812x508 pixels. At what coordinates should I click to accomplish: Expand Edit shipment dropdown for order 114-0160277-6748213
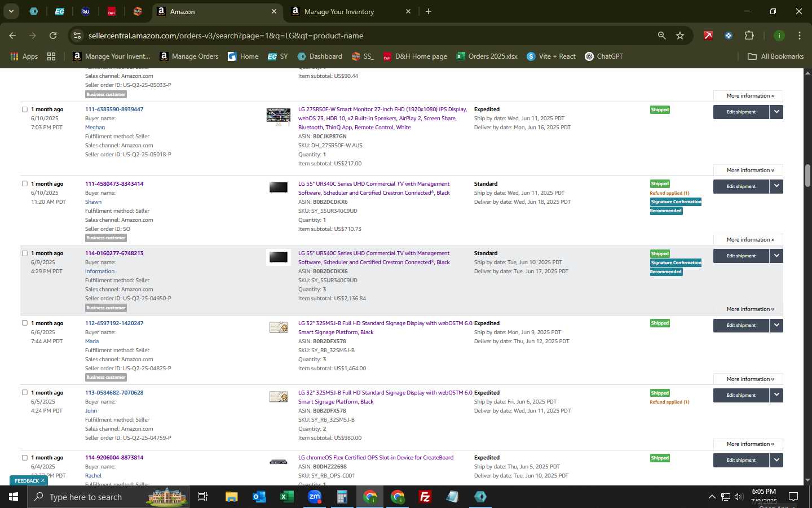click(776, 256)
